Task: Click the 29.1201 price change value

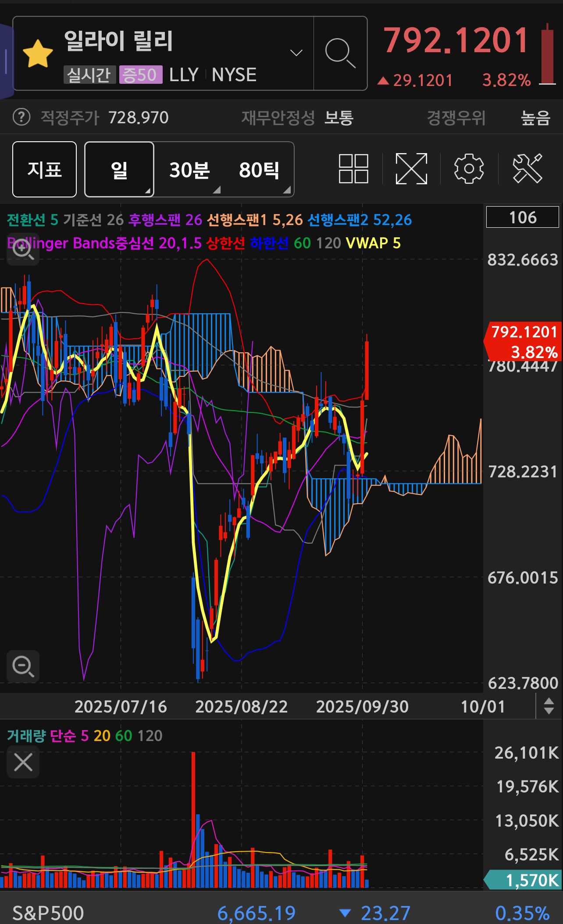Action: pyautogui.click(x=423, y=80)
